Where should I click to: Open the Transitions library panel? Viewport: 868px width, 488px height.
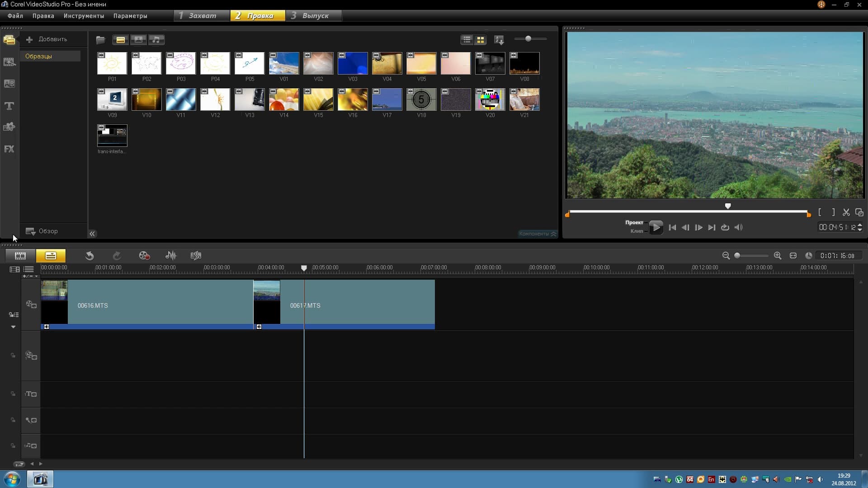coord(9,84)
